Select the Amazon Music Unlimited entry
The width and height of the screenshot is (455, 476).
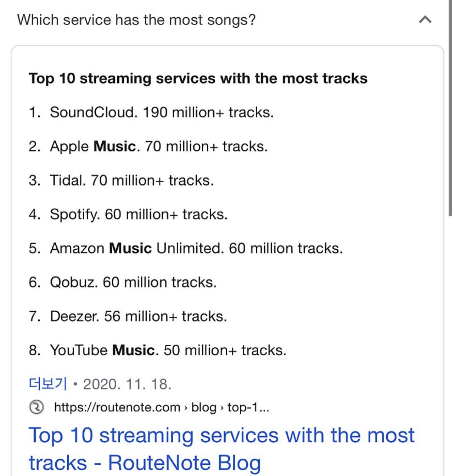tap(196, 248)
